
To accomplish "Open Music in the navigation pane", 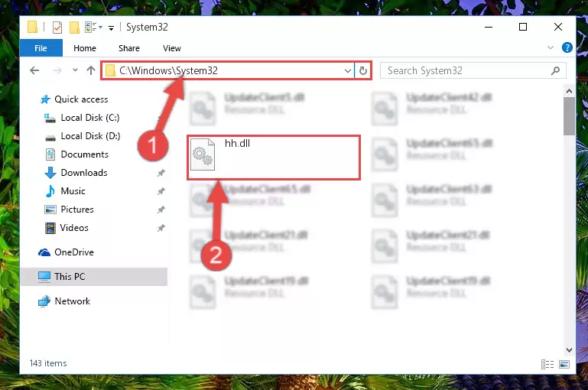I will click(65, 191).
